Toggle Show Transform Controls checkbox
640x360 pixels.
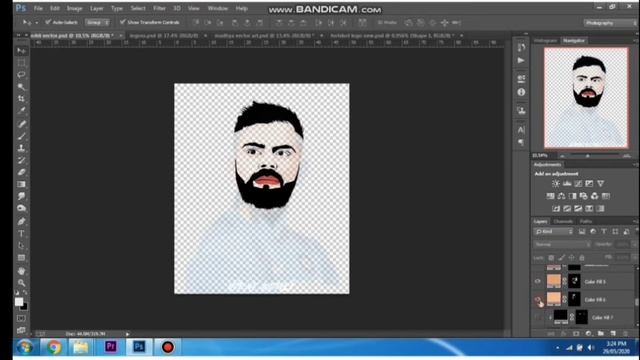(122, 22)
